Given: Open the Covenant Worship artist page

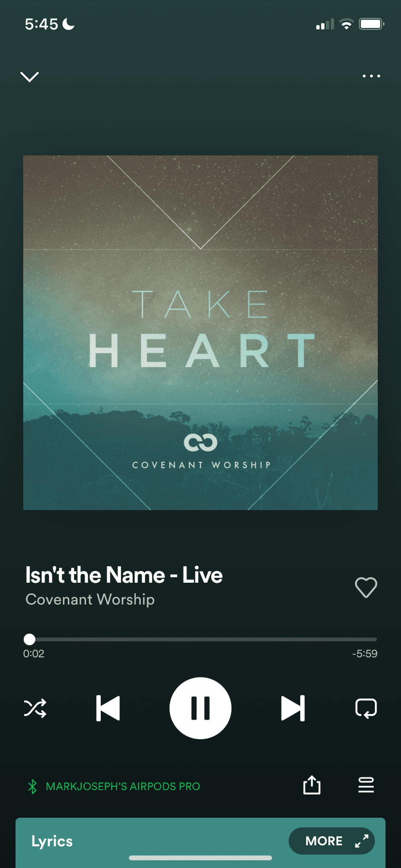Looking at the screenshot, I should (x=90, y=600).
